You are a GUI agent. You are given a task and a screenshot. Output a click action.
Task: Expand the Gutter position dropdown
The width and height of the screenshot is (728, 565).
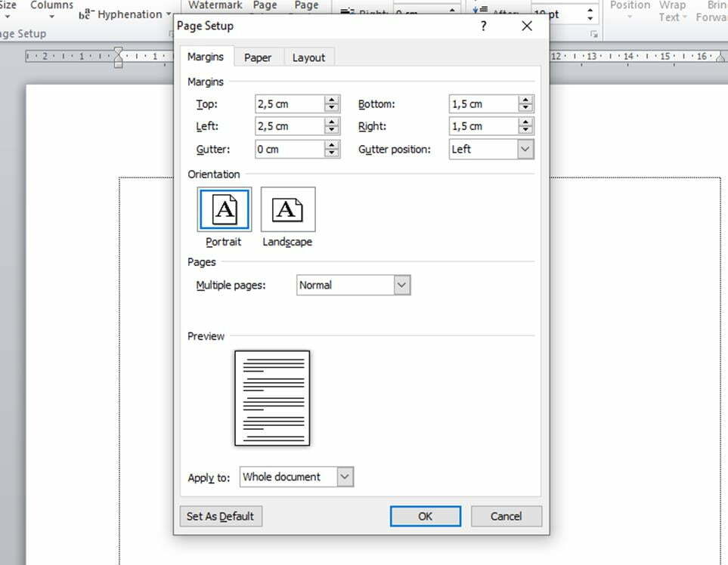coord(525,150)
